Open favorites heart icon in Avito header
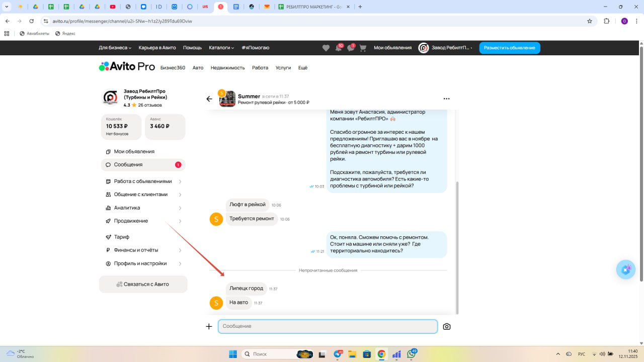This screenshot has width=644, height=362. (x=326, y=48)
